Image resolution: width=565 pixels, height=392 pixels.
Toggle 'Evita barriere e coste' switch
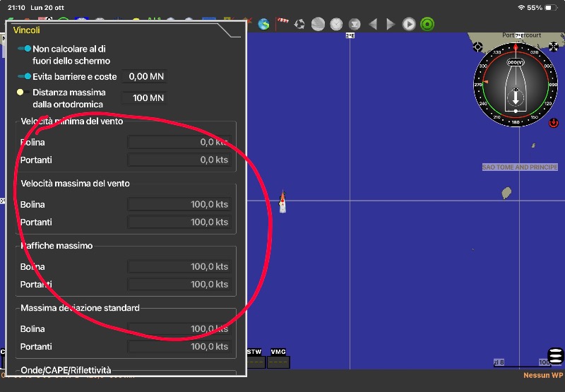(25, 76)
